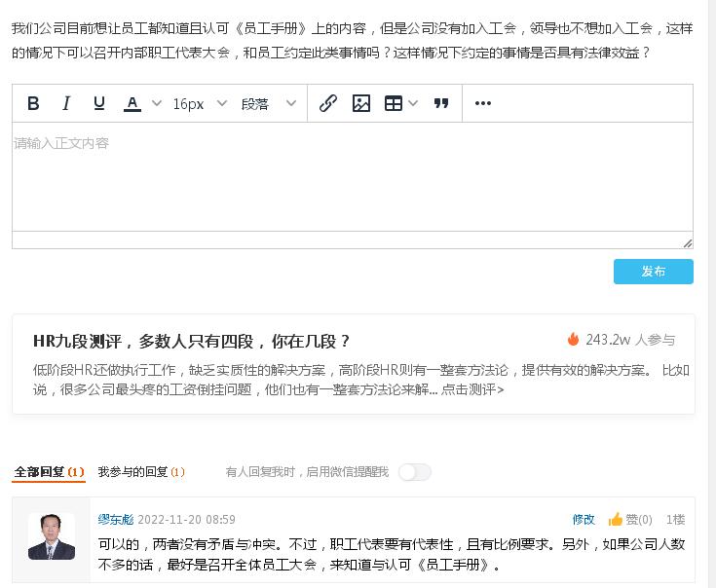Click the 发布 publish button
The width and height of the screenshot is (716, 588).
(654, 272)
